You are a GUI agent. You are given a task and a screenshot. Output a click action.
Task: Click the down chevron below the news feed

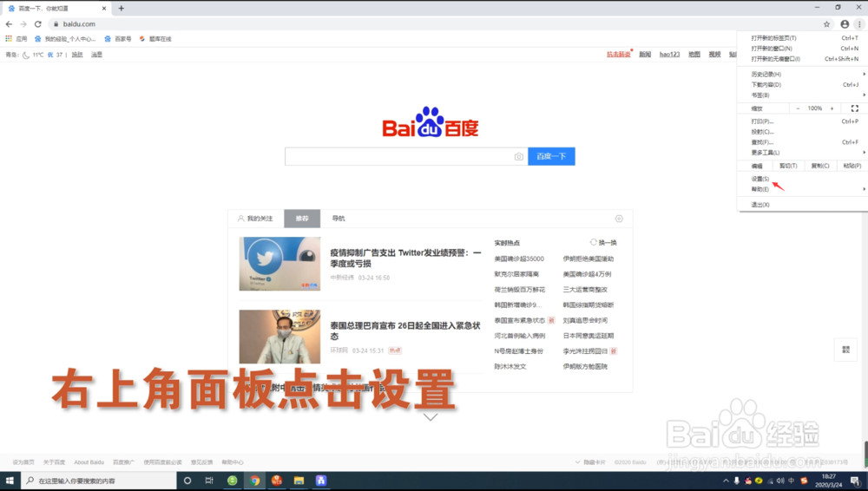tap(431, 417)
